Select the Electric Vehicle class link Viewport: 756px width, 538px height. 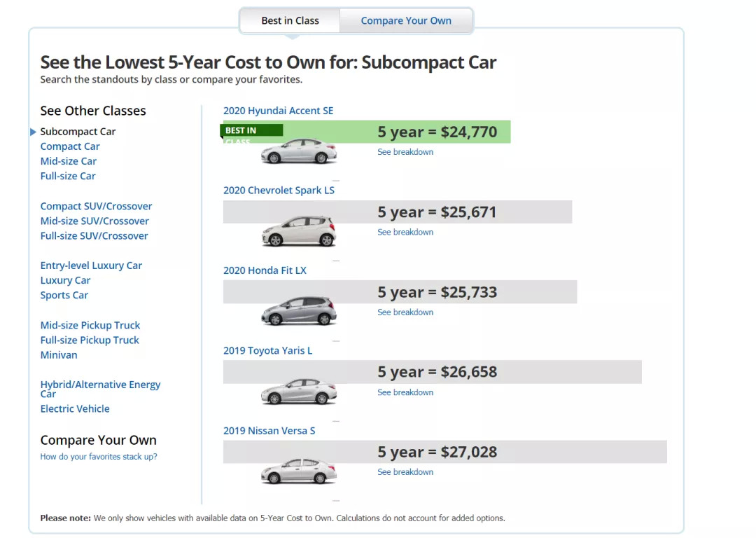[x=75, y=408]
